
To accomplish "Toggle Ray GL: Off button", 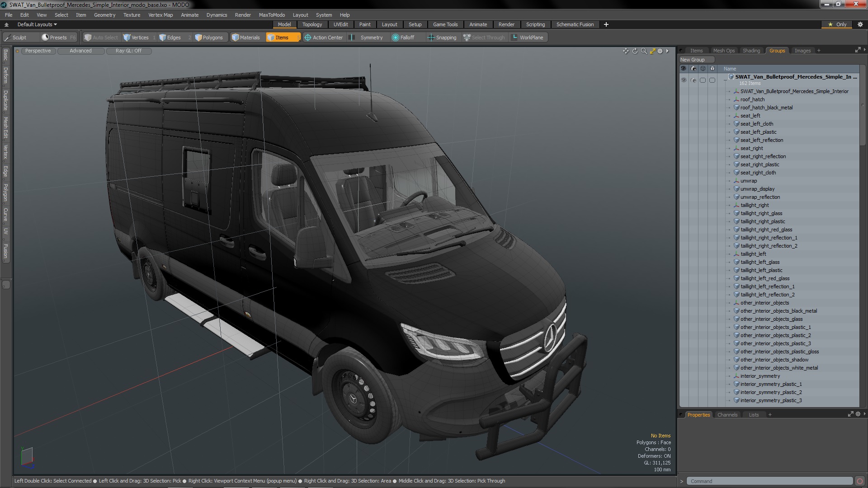I will pos(128,51).
